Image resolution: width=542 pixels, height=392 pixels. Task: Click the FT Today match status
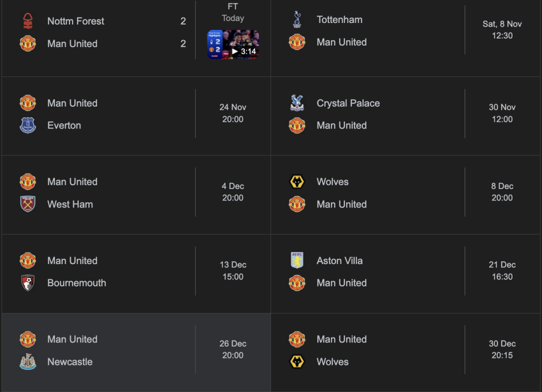(232, 12)
